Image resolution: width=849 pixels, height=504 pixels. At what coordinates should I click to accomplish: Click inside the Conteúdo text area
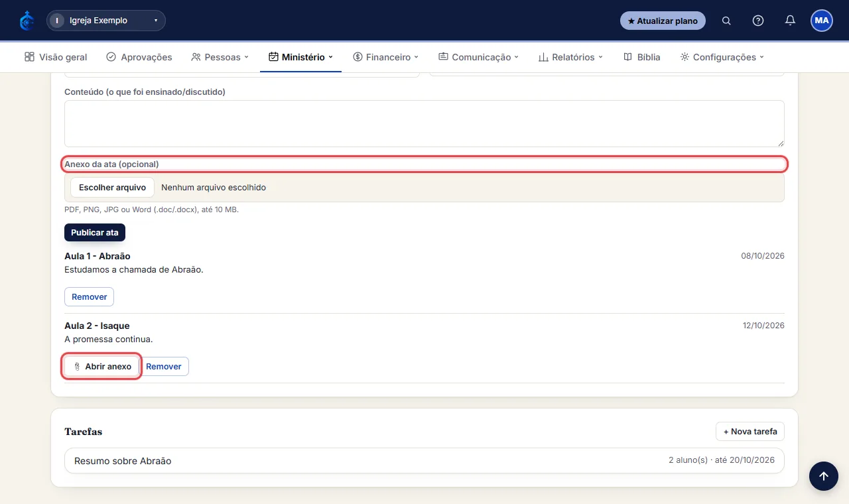[x=424, y=123]
